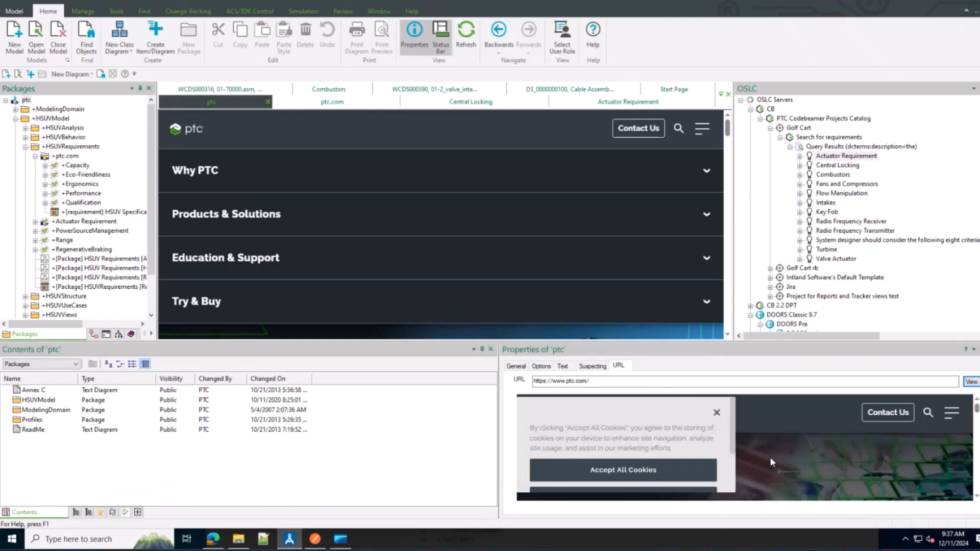Open Edge browser from taskbar
This screenshot has width=980, height=551.
213,539
